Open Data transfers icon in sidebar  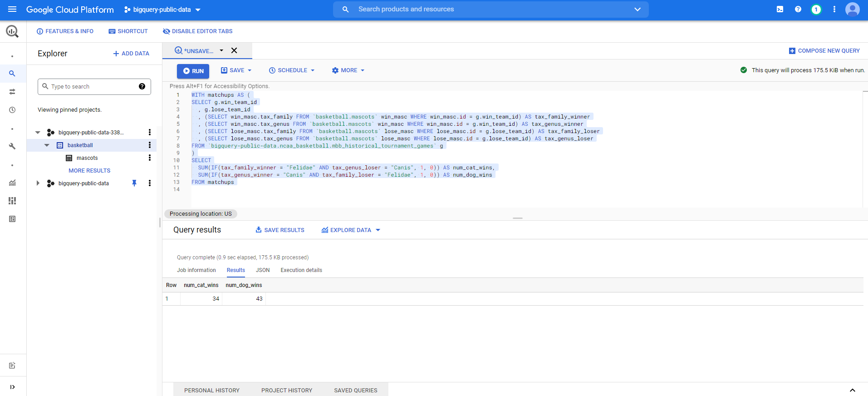pyautogui.click(x=12, y=92)
